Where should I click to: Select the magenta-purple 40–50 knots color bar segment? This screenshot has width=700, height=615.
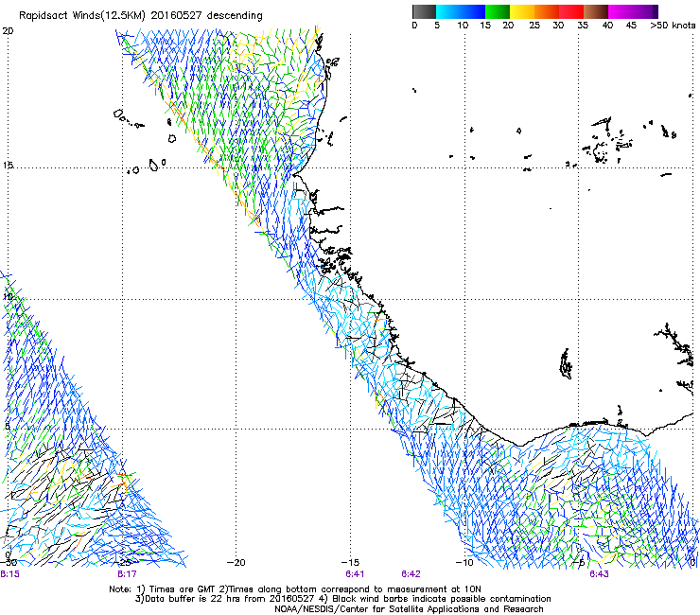pyautogui.click(x=633, y=11)
